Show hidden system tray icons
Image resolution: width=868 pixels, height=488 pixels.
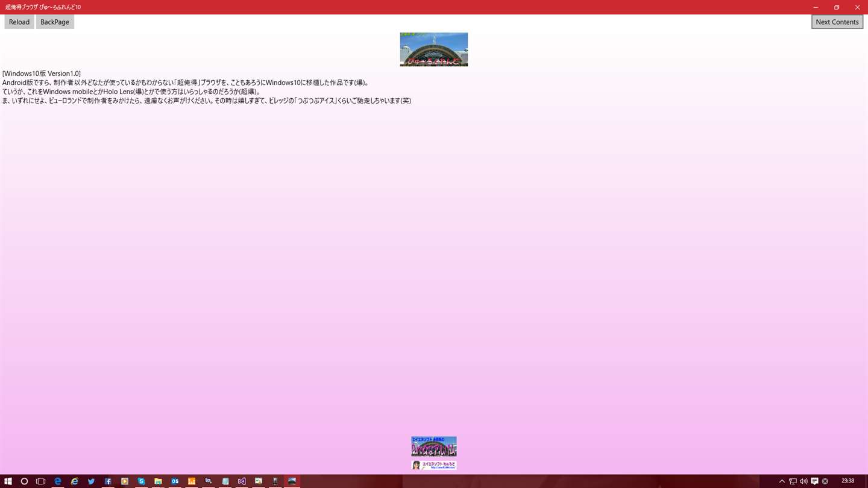[x=782, y=481]
